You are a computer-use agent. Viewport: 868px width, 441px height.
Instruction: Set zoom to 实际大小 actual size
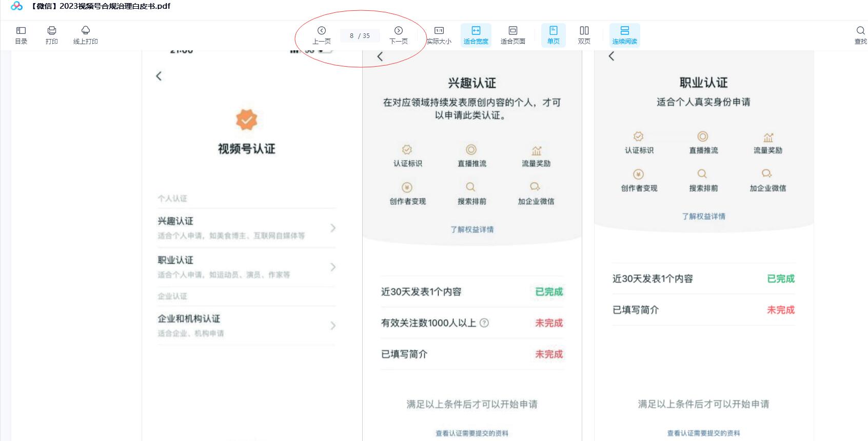439,35
